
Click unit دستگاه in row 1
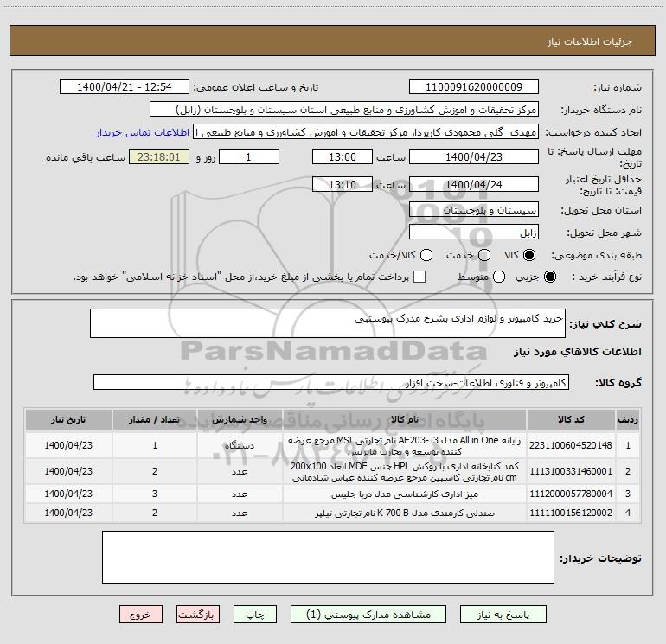240,445
